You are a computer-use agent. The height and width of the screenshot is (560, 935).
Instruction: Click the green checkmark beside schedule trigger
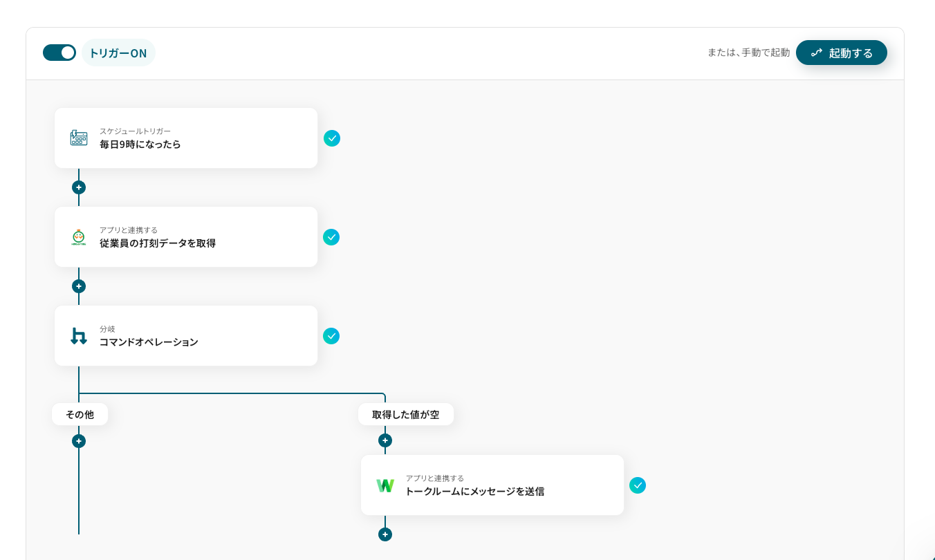[332, 138]
